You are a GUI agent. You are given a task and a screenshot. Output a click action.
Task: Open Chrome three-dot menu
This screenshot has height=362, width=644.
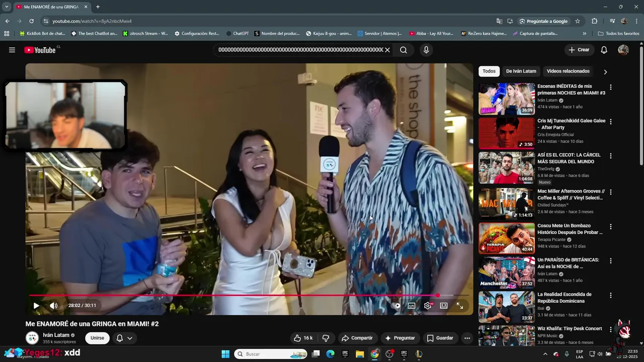[x=637, y=21]
